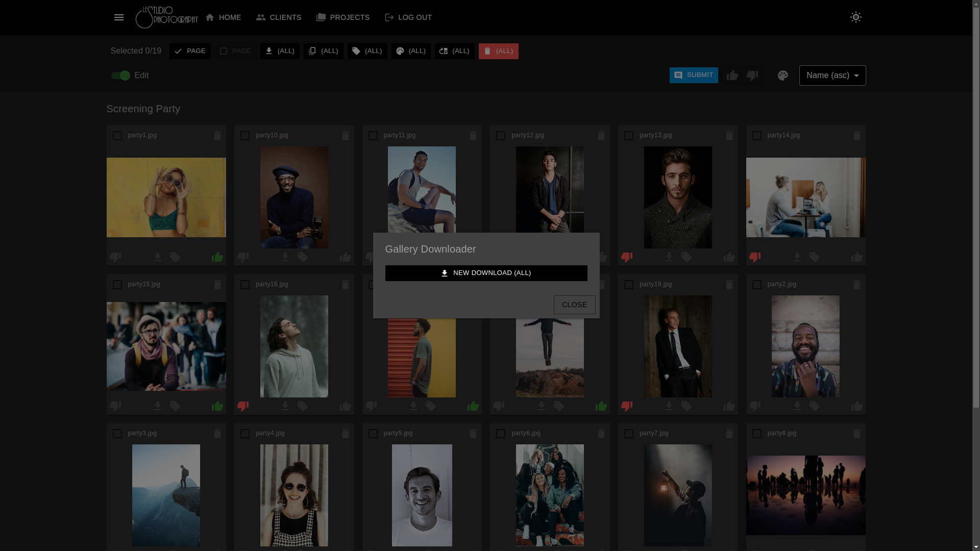Close the Gallery Downloader dialog

(574, 305)
